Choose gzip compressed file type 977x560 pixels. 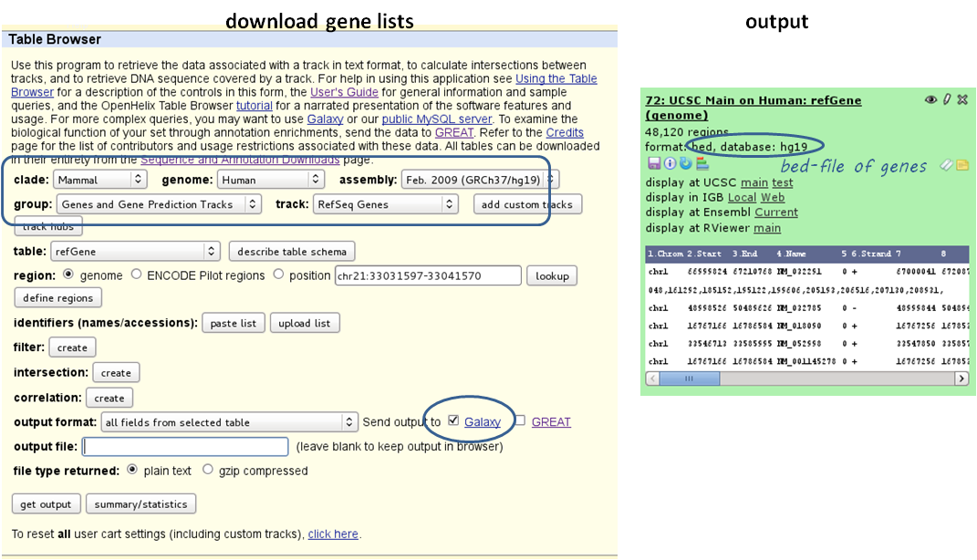pos(208,470)
